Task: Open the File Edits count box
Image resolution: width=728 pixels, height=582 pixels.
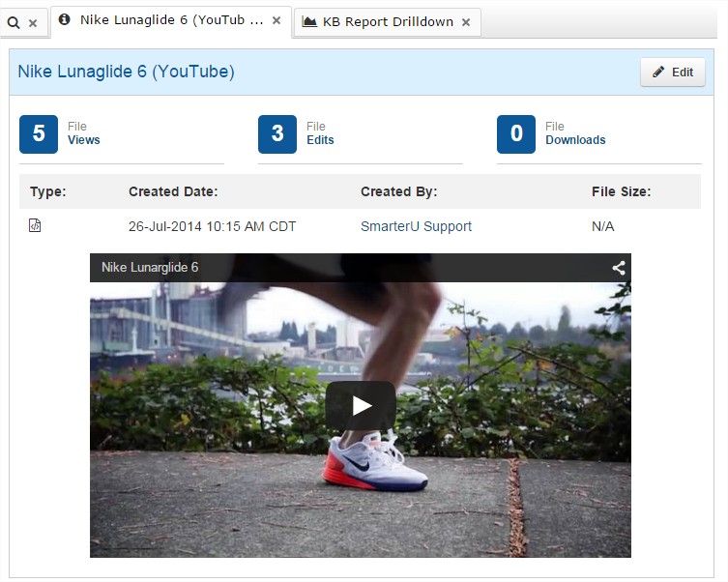Action: (x=277, y=134)
